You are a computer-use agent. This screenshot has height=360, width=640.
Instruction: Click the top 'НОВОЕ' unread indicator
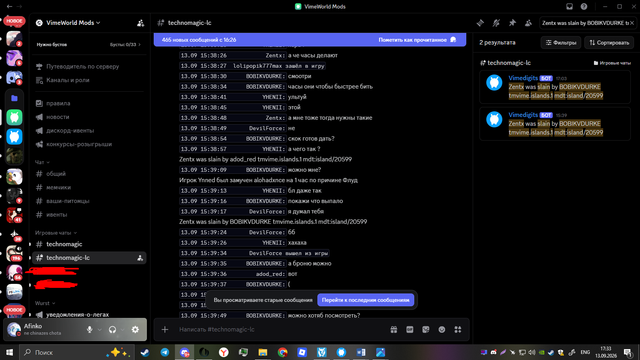[x=14, y=21]
